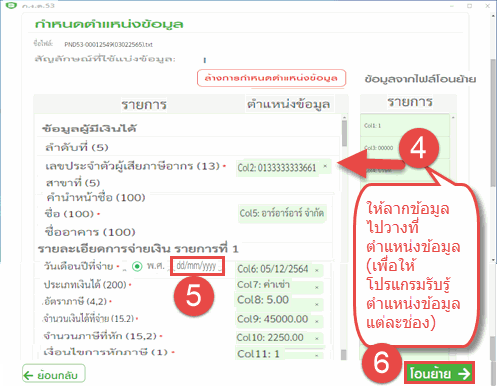Screen dimensions: 497x386
Task: Click the Col9: 45000.00 value
Action: (x=273, y=319)
